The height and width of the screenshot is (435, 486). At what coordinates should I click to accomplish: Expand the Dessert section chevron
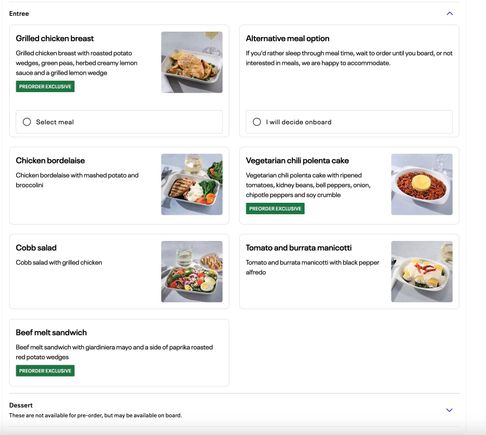point(449,410)
